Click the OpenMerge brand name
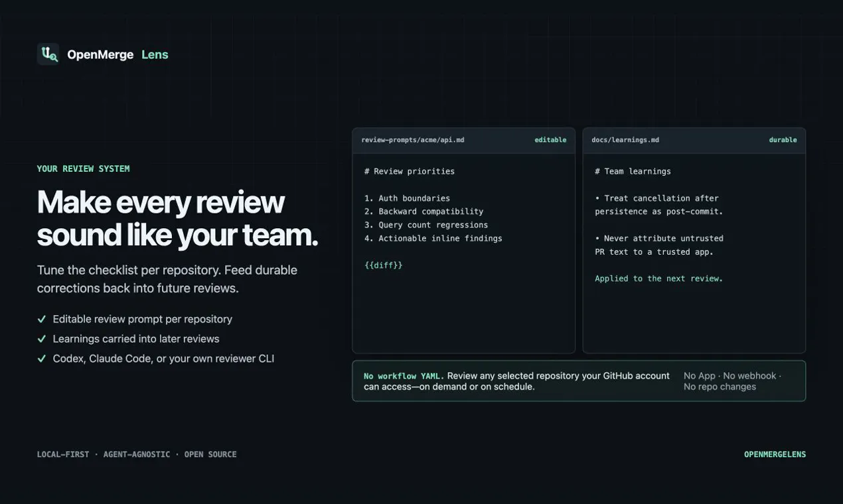843x504 pixels. click(x=100, y=54)
